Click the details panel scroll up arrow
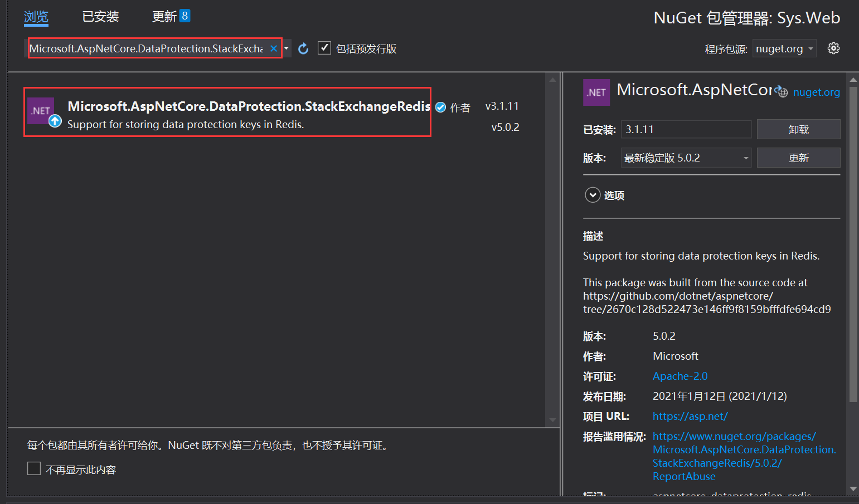This screenshot has height=504, width=859. click(x=853, y=80)
